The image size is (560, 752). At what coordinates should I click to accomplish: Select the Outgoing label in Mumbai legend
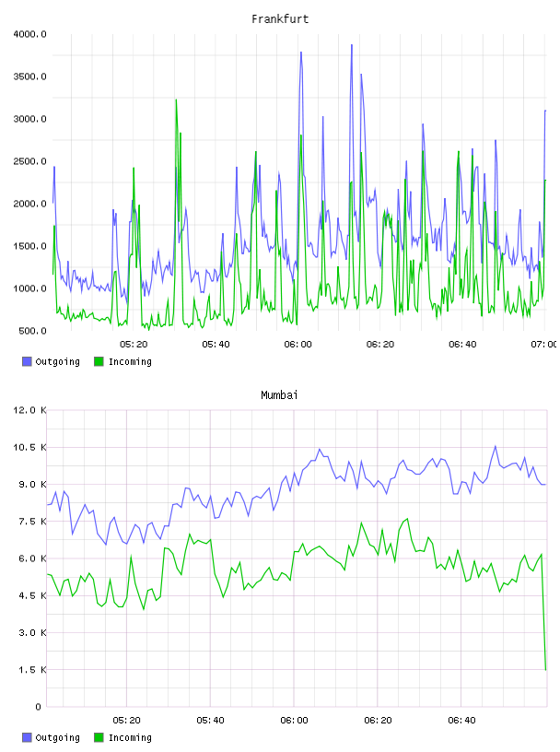57,738
